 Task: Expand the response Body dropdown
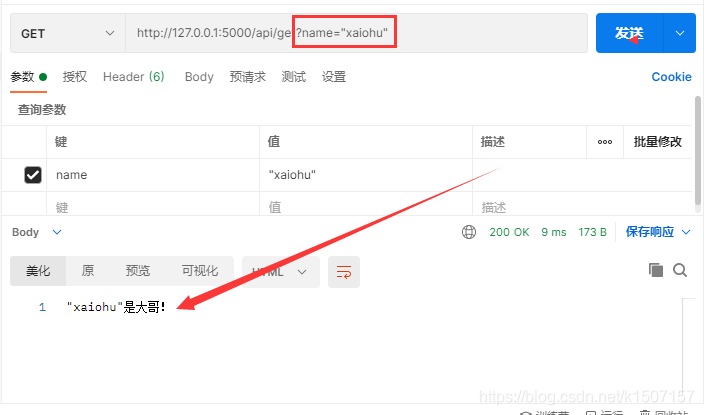click(37, 232)
